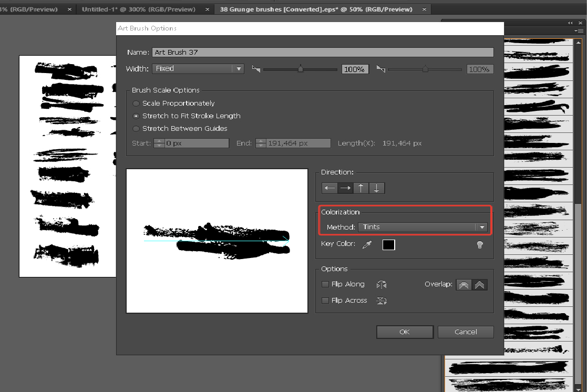This screenshot has height=392, width=587.
Task: Switch to the Untitled-1 document tab
Action: coord(139,9)
